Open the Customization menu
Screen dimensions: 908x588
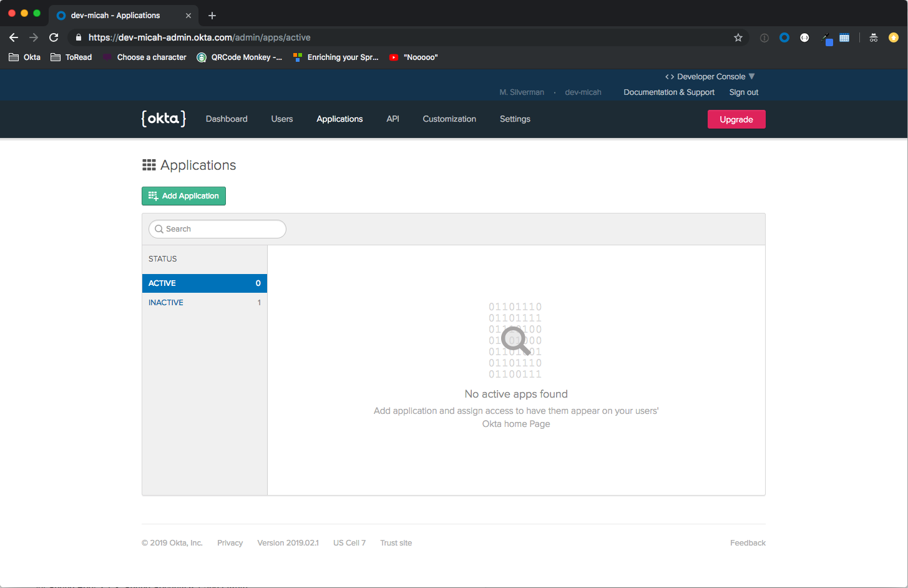[x=449, y=119]
